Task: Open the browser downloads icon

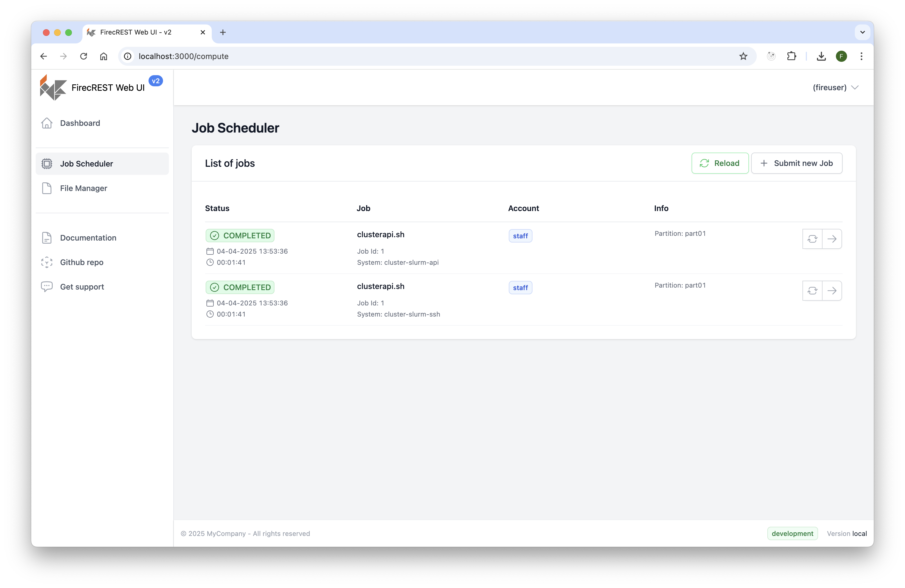Action: [821, 56]
